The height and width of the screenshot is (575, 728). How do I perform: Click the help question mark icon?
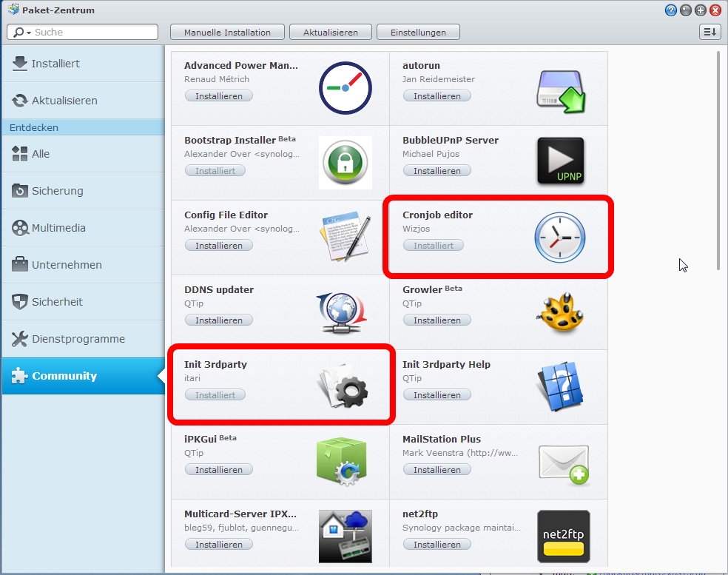point(670,10)
